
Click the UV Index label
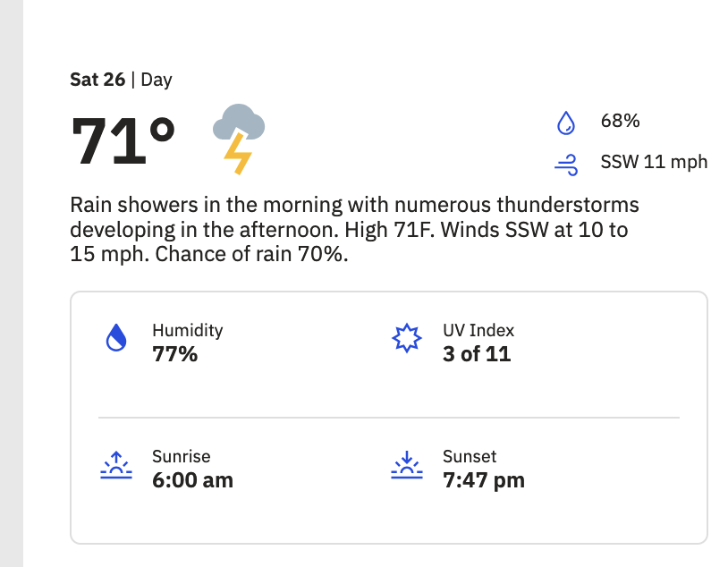[x=478, y=330]
